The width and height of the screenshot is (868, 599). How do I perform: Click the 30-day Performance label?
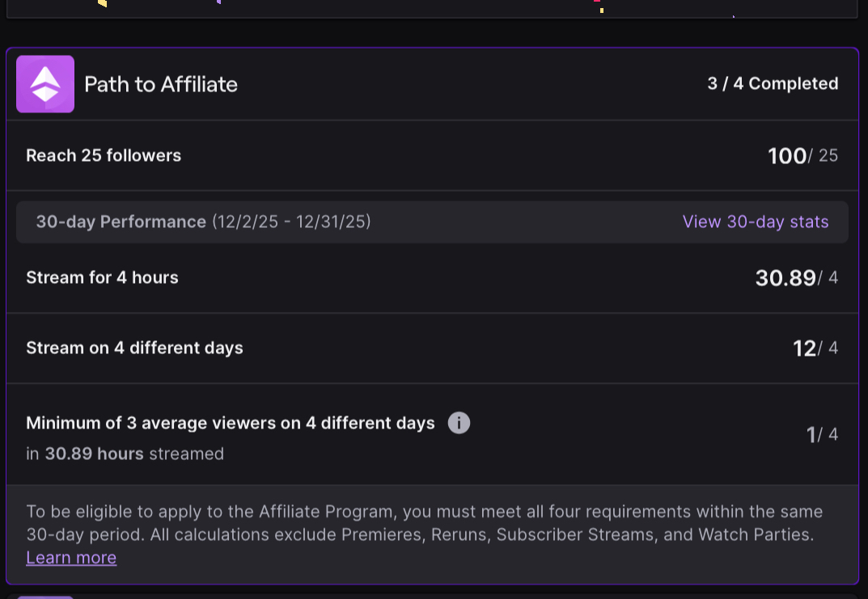coord(121,221)
